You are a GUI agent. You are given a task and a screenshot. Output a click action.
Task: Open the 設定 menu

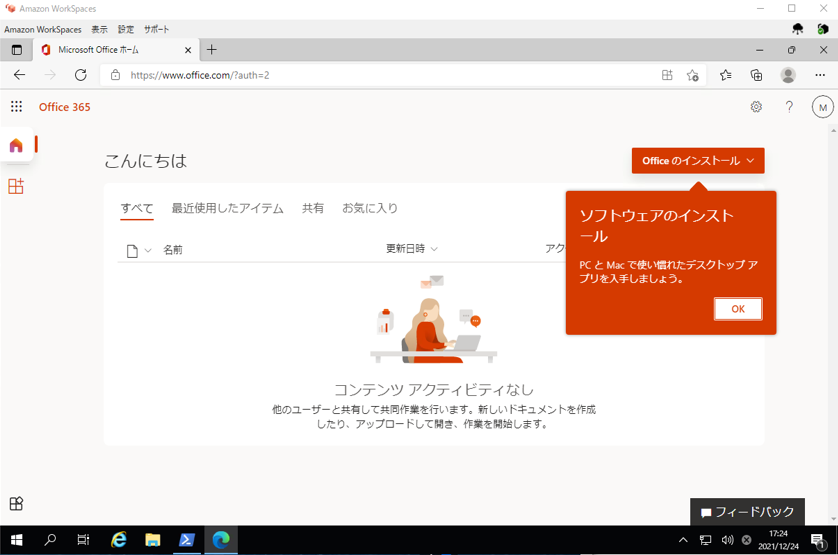126,29
